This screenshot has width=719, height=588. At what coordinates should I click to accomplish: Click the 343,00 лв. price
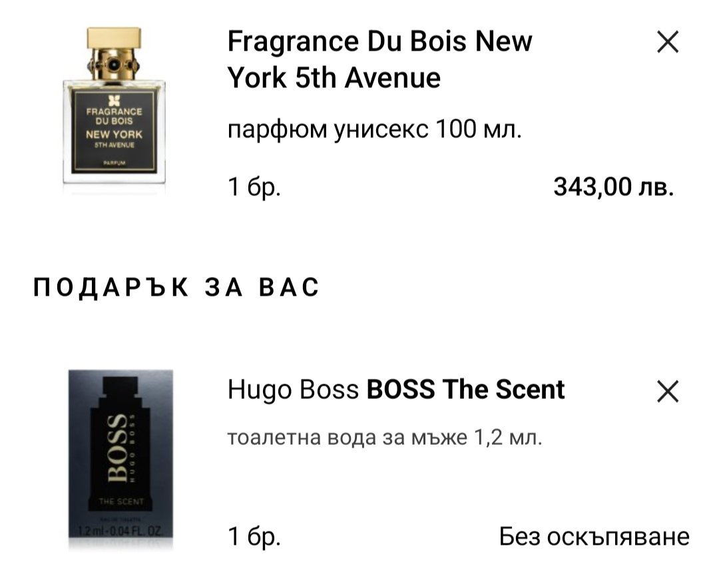pyautogui.click(x=614, y=187)
